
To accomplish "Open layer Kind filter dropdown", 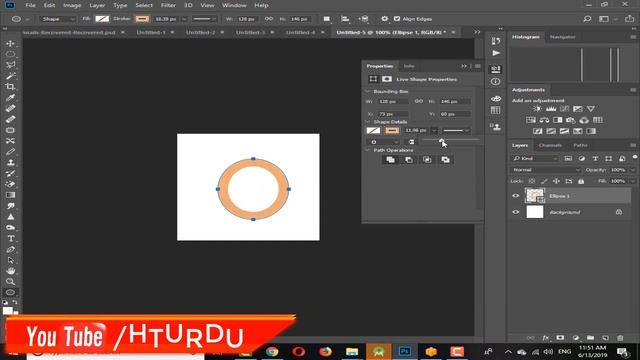I will pos(535,158).
